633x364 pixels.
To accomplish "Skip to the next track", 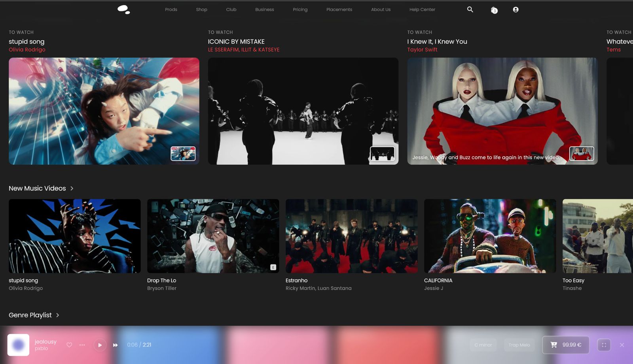I will (x=115, y=345).
